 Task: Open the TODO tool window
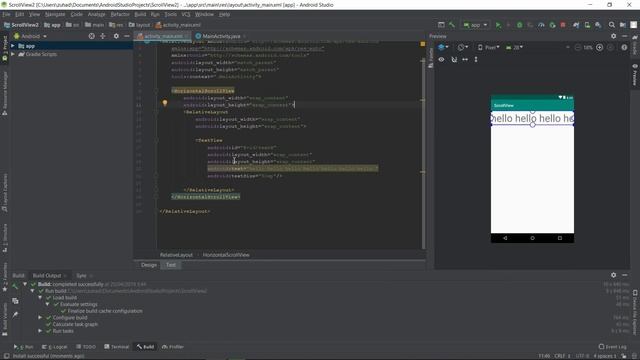(86, 347)
